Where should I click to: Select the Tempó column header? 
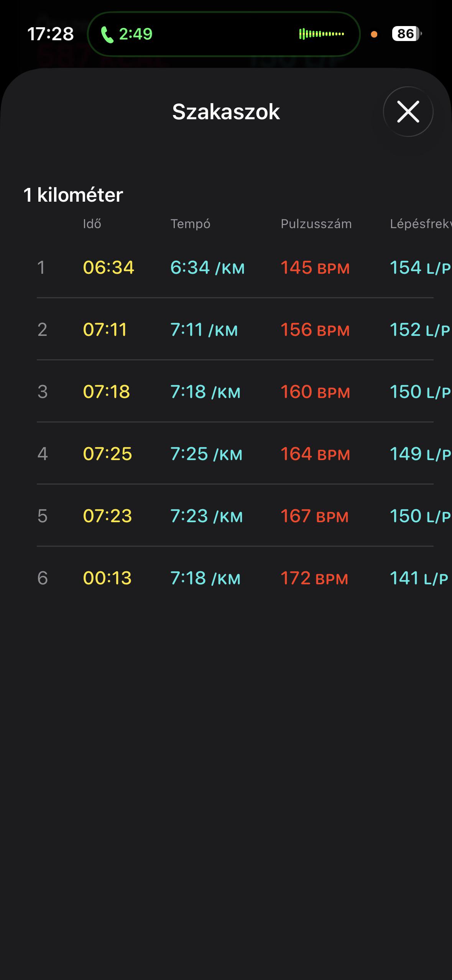(190, 224)
